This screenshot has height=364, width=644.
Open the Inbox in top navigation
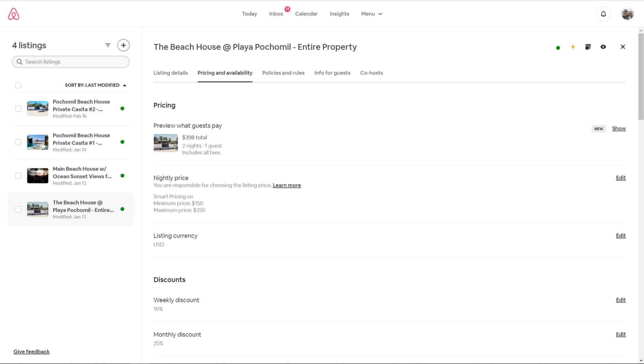coord(276,14)
